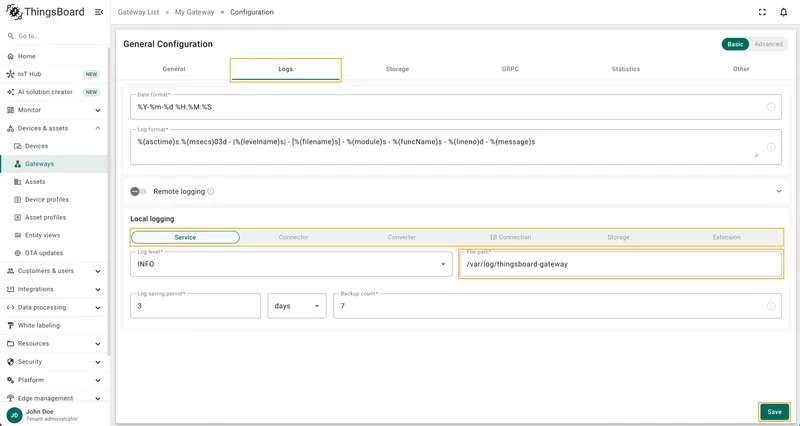This screenshot has height=426, width=800.
Task: Click the Devices & assets icon
Action: (11, 128)
